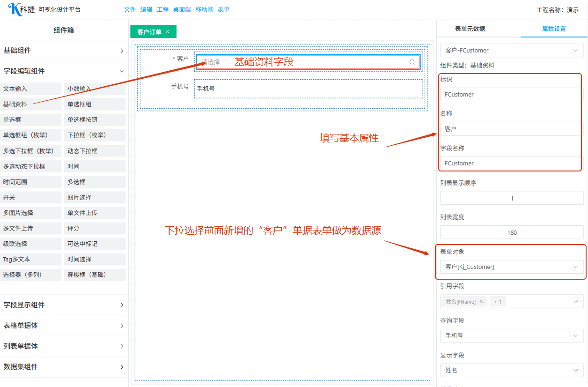Open the 桌面端 menu
588x387 pixels.
click(x=182, y=9)
